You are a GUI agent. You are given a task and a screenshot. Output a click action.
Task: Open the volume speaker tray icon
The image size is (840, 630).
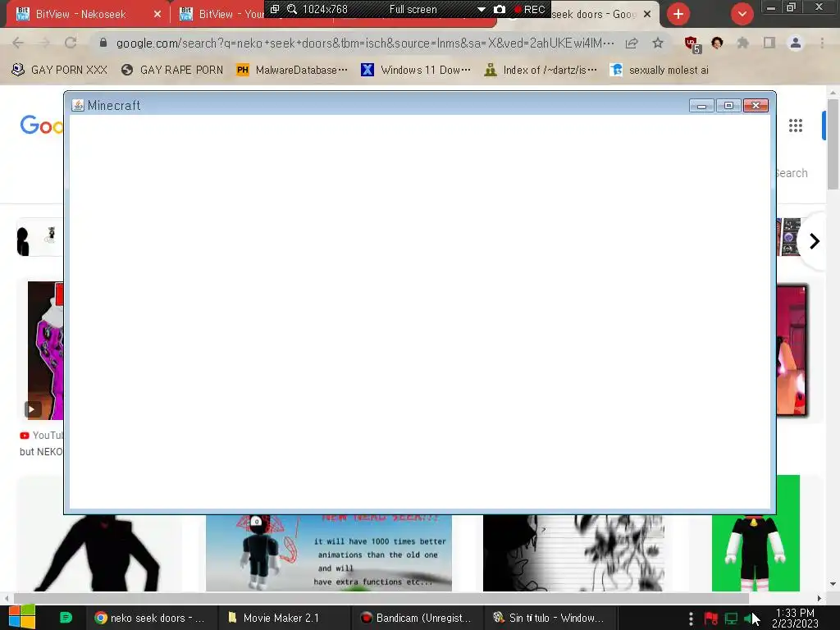click(748, 619)
